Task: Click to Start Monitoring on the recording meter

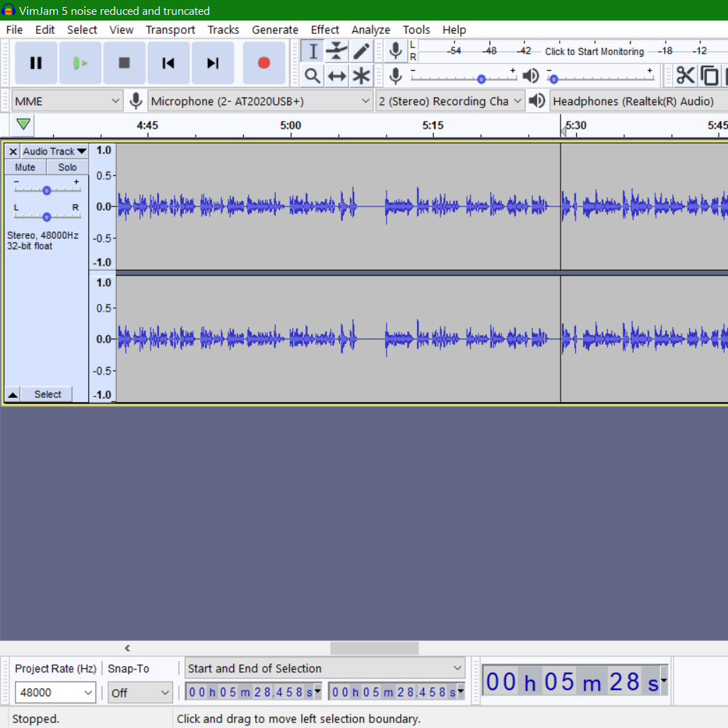Action: pyautogui.click(x=594, y=52)
